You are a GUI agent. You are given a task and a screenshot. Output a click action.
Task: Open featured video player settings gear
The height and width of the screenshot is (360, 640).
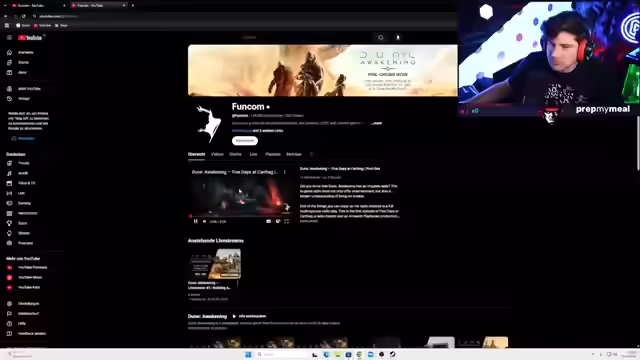(x=278, y=221)
